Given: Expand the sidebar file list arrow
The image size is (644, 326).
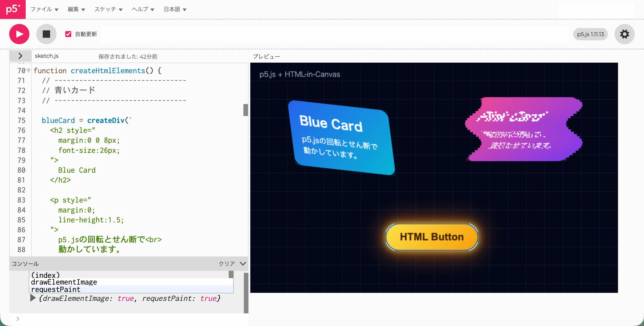Looking at the screenshot, I should 20,56.
